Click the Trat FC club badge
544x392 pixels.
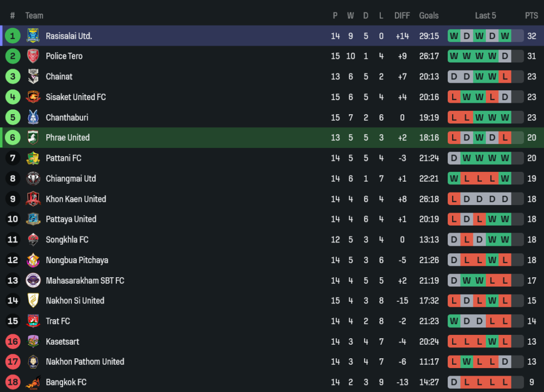(33, 321)
